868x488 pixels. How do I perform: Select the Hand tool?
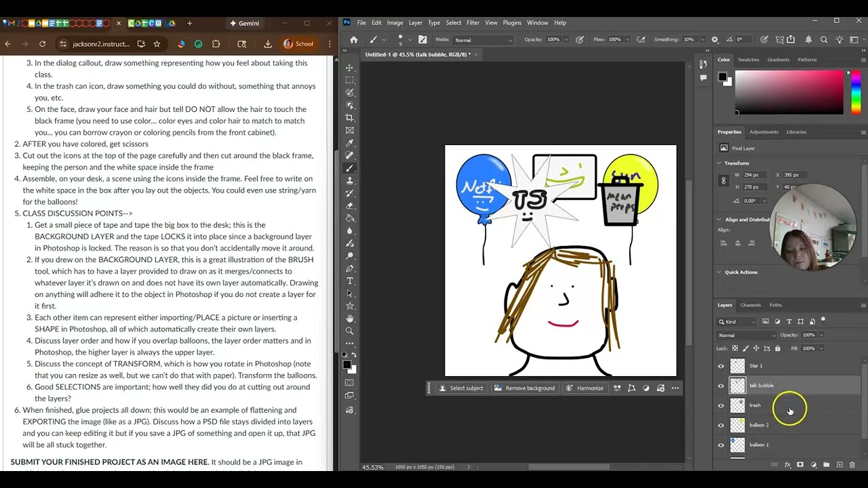pyautogui.click(x=350, y=319)
